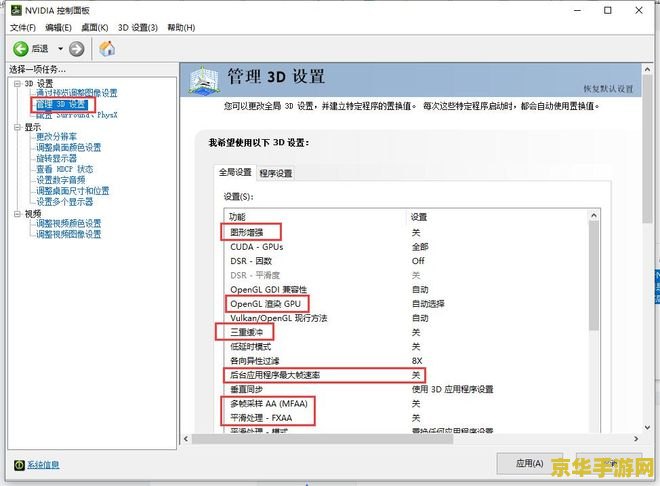Open the 桌面(K) menu
This screenshot has height=486, width=660.
(x=95, y=28)
